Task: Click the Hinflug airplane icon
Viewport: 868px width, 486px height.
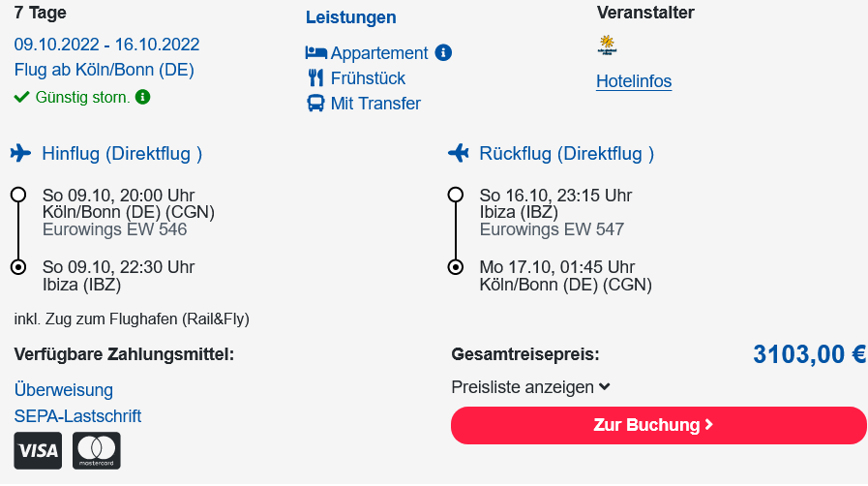Action: [x=20, y=153]
